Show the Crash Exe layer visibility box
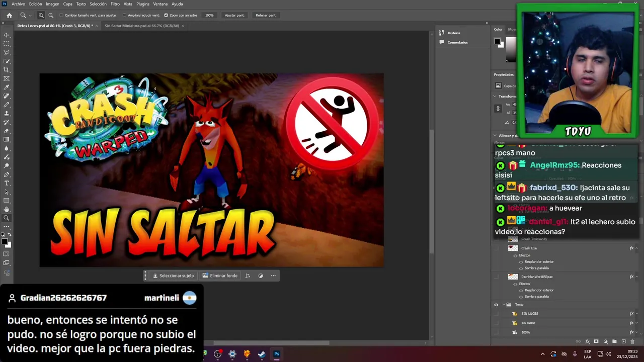The height and width of the screenshot is (362, 644). pyautogui.click(x=497, y=248)
